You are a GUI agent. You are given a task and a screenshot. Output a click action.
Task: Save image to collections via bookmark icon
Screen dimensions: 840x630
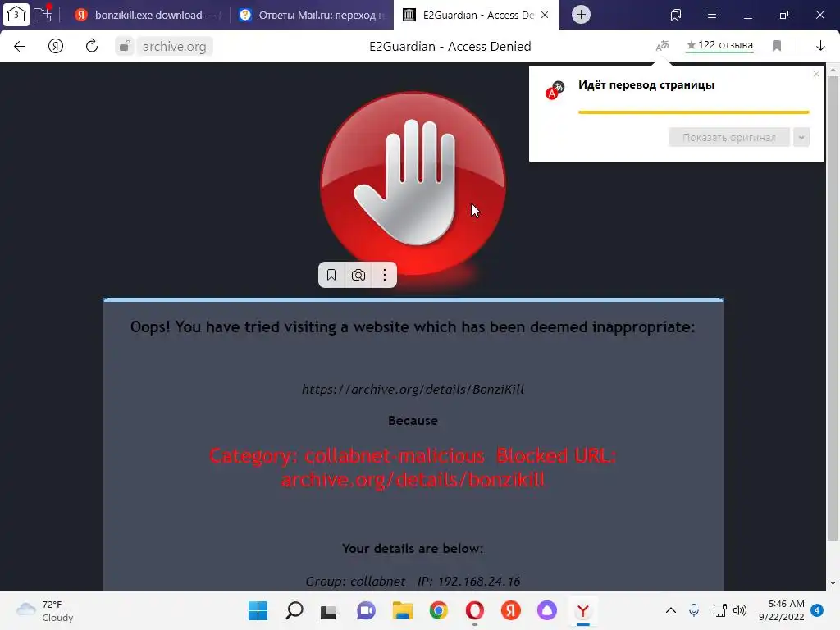331,275
